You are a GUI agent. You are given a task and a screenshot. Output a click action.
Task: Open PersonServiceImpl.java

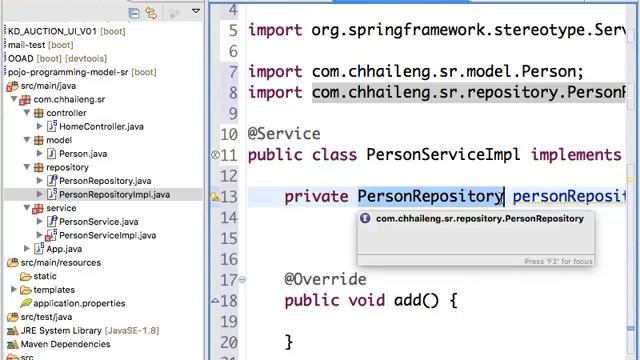point(108,236)
